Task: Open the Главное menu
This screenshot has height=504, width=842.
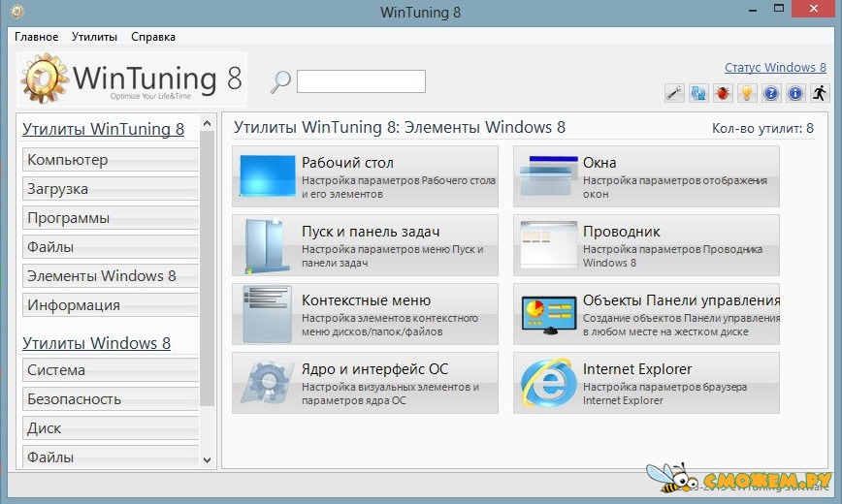Action: click(x=37, y=37)
